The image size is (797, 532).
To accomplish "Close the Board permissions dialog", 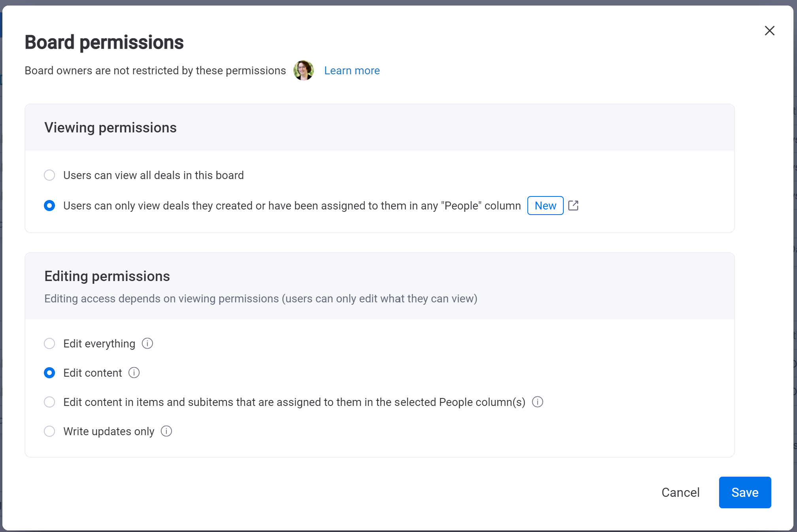I will (x=769, y=30).
